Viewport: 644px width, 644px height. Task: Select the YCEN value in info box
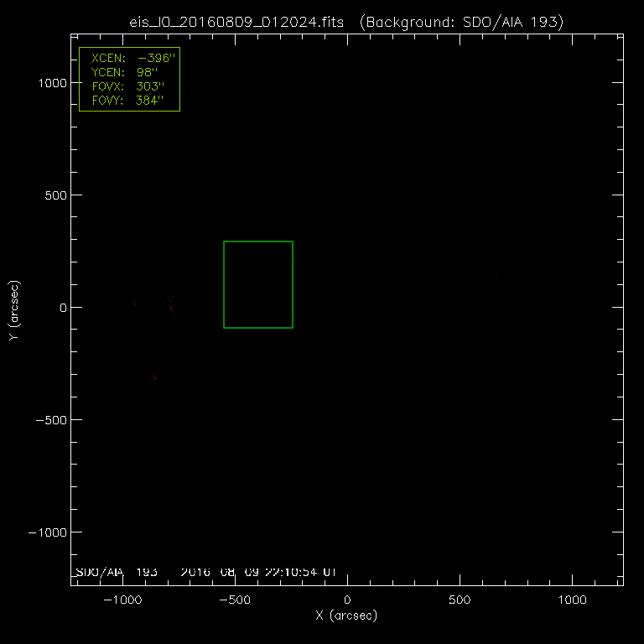tap(148, 73)
